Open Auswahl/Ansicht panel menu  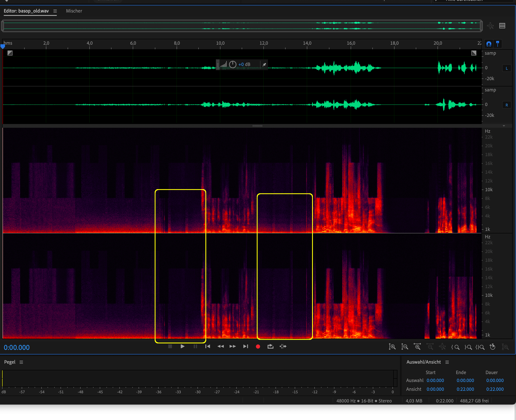click(447, 362)
